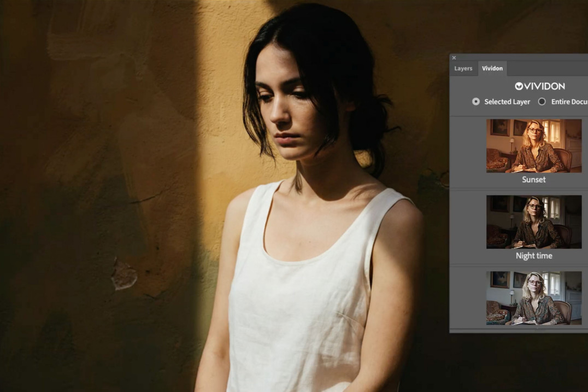
Task: Click the Selected Layer text label
Action: (x=507, y=102)
